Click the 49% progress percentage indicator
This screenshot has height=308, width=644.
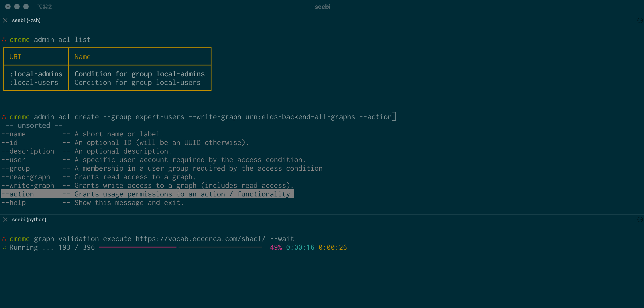coord(276,247)
